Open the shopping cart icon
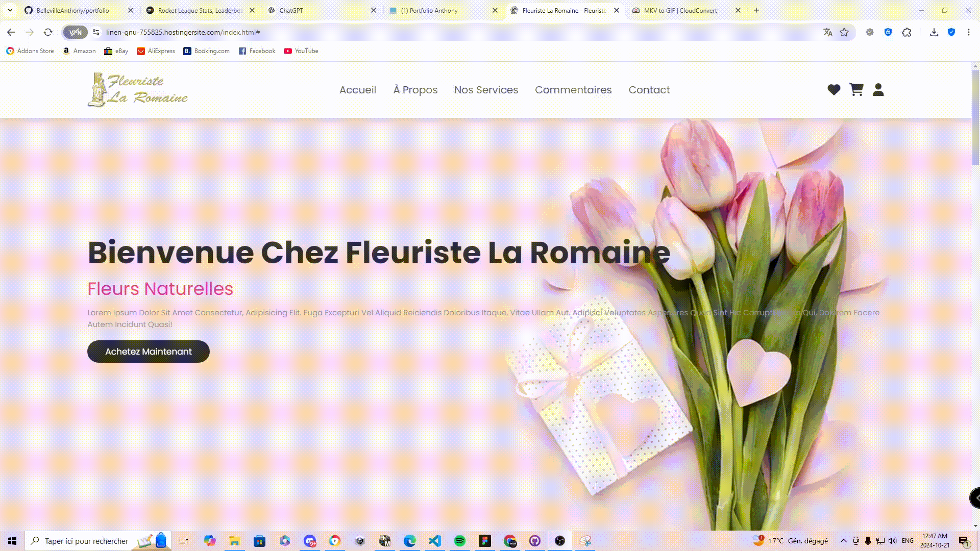The width and height of the screenshot is (980, 551). (856, 89)
